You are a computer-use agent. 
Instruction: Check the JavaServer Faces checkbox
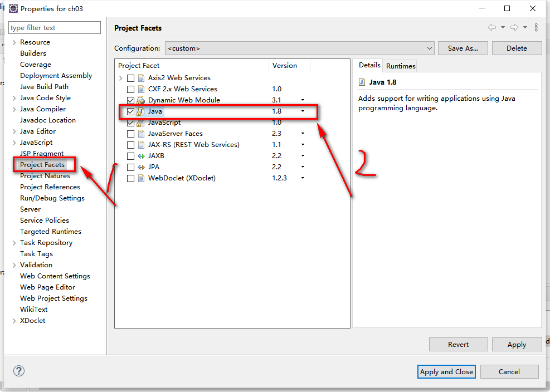coord(130,134)
